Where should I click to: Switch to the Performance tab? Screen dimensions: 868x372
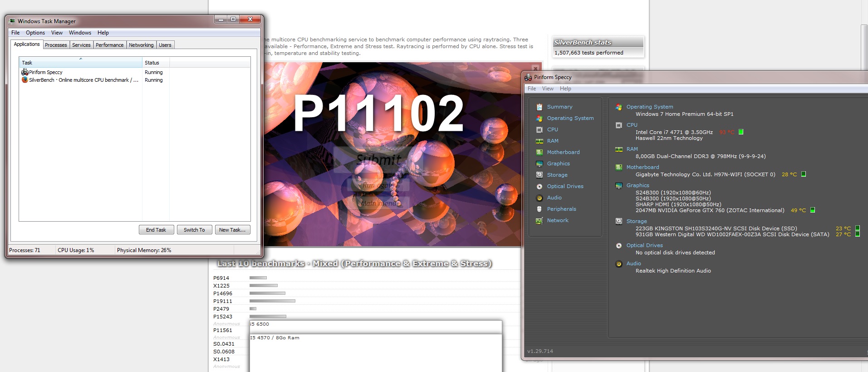pos(109,45)
